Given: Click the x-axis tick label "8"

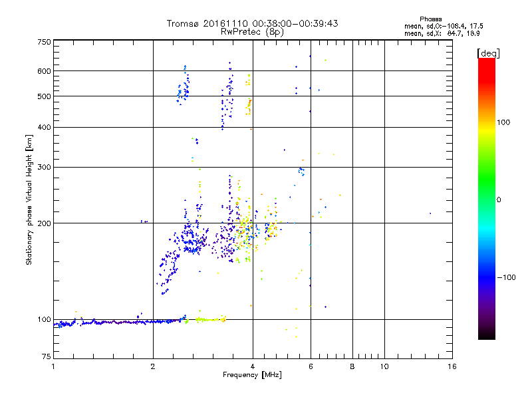Looking at the screenshot, I should (352, 366).
